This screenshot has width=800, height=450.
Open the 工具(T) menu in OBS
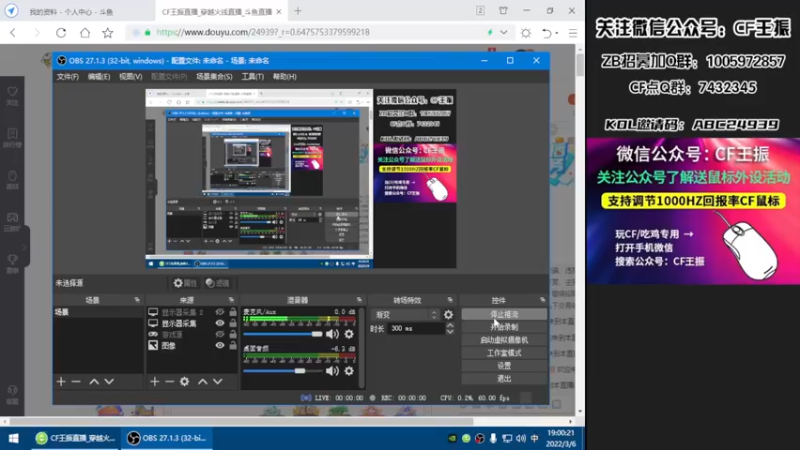pos(253,77)
